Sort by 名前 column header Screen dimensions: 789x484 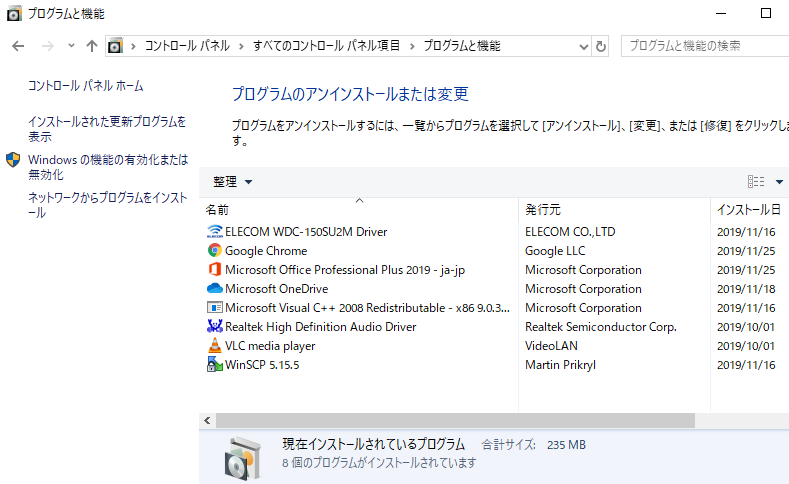tap(359, 210)
